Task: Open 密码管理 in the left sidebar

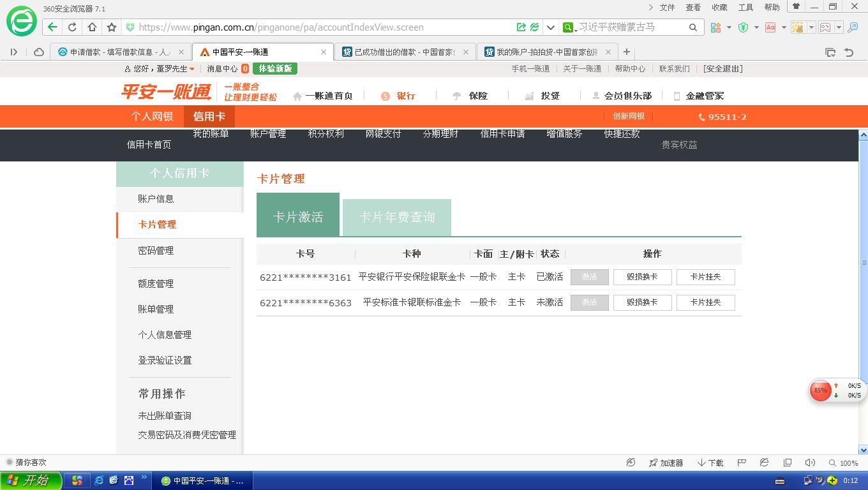Action: pyautogui.click(x=156, y=251)
